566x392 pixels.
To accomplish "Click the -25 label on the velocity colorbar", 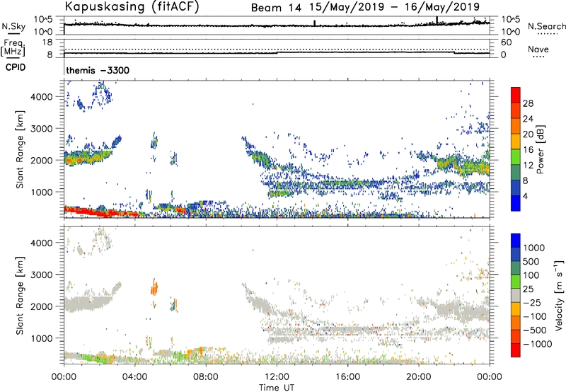I will [532, 303].
